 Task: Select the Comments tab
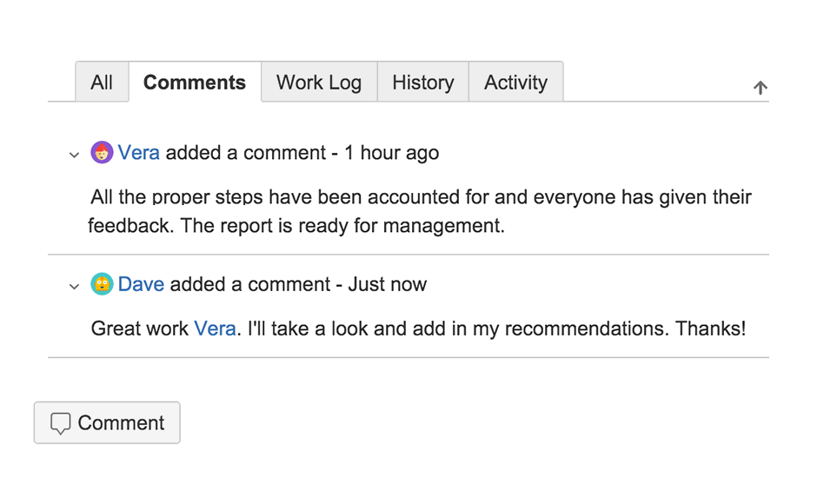(x=195, y=83)
